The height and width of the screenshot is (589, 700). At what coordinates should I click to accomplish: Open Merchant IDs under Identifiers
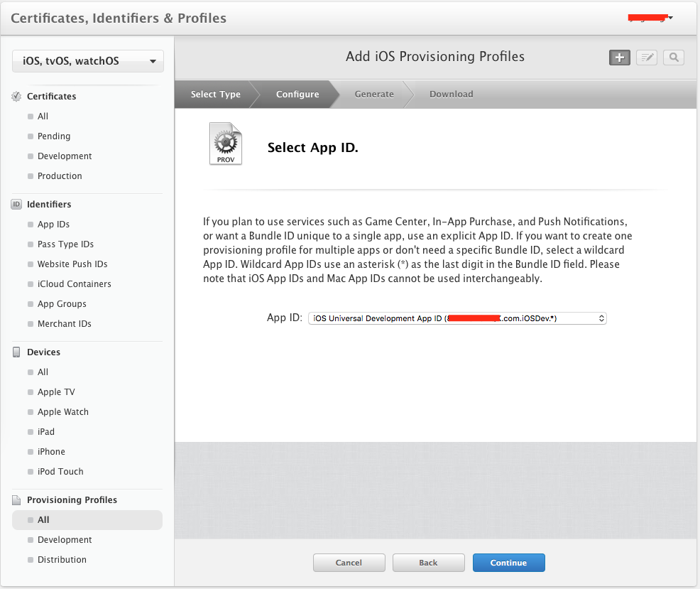click(64, 323)
